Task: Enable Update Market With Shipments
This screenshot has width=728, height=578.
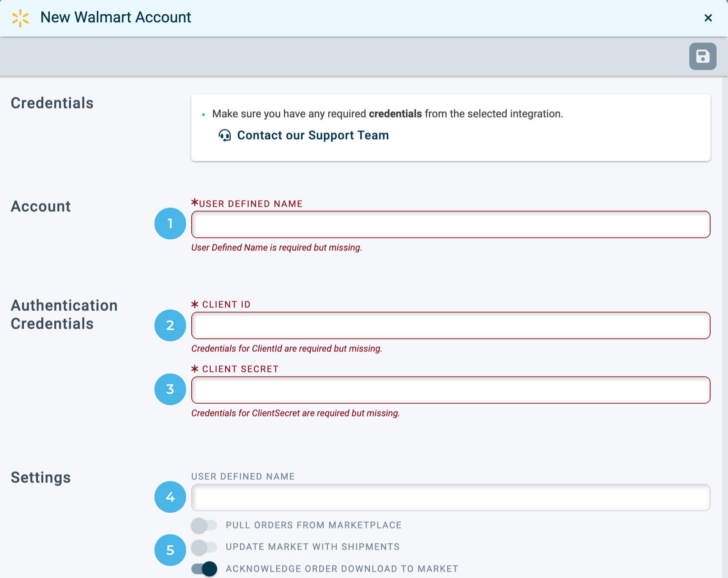Action: [x=203, y=547]
